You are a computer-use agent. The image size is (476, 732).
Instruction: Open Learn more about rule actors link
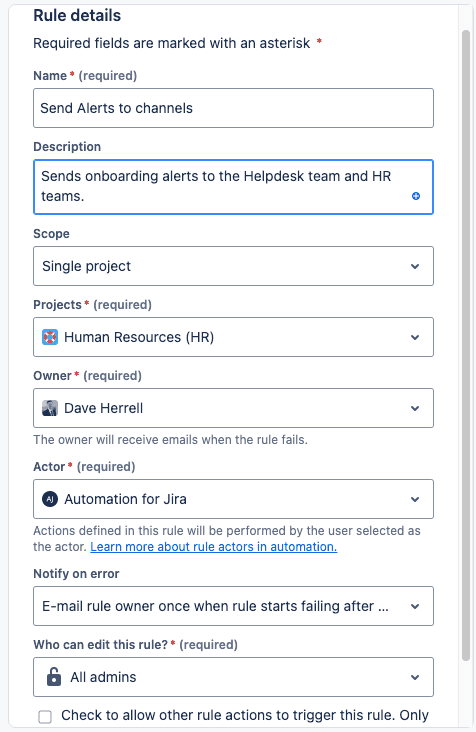(x=213, y=547)
